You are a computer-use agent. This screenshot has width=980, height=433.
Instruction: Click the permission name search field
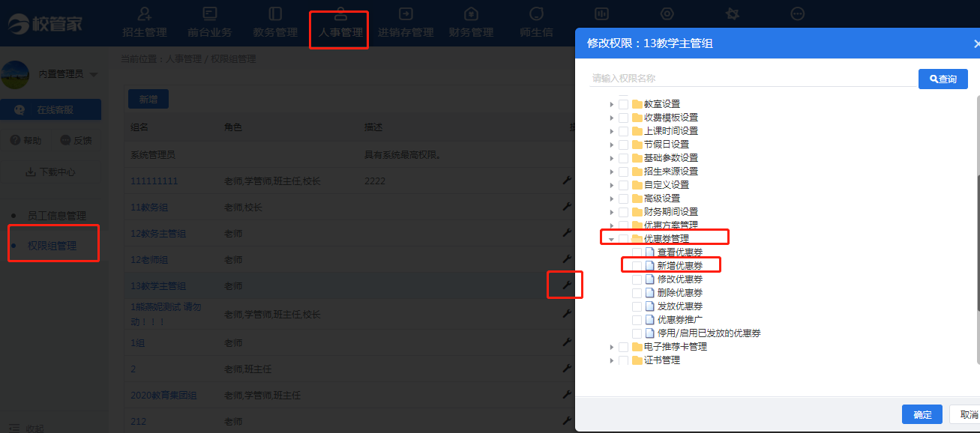pyautogui.click(x=752, y=78)
